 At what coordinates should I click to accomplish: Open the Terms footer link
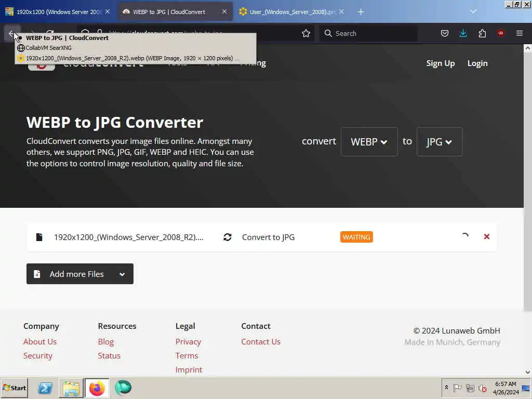tap(187, 355)
